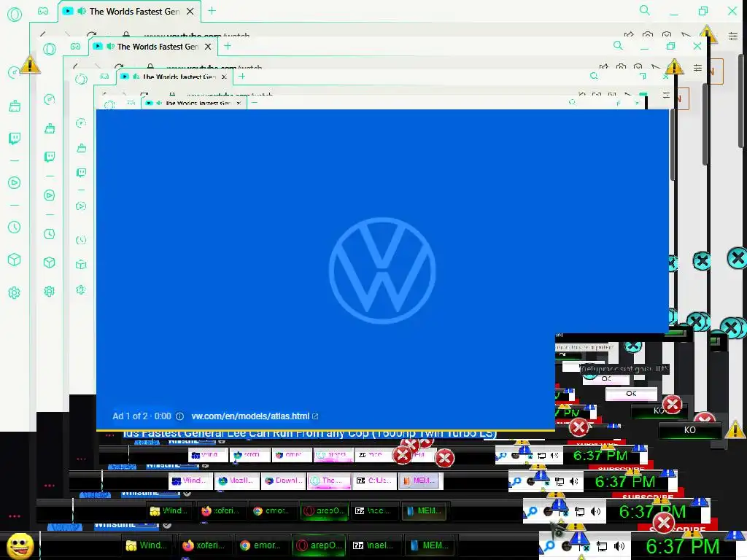Open History clock in second window sidebar
The width and height of the screenshot is (747, 560).
50,234
